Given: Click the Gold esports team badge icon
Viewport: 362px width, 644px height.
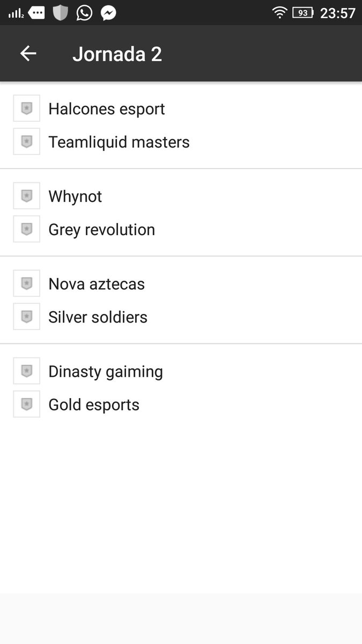Looking at the screenshot, I should tap(27, 404).
